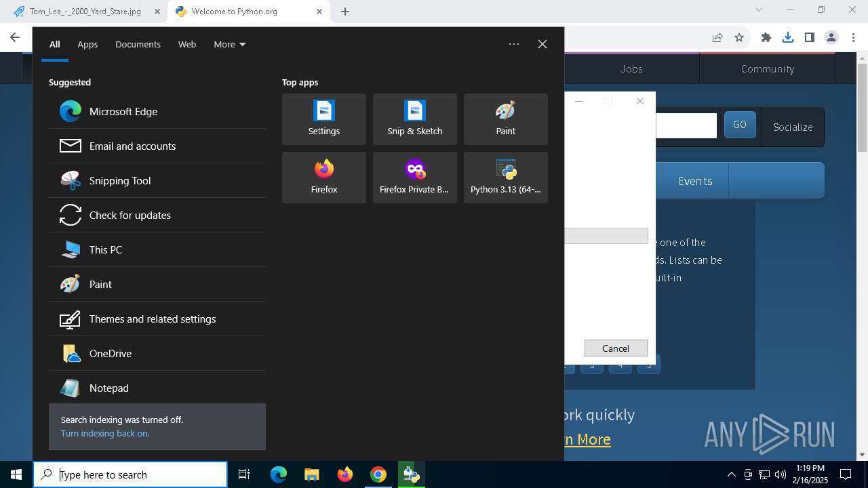The image size is (868, 488).
Task: Click the Windows Start button
Action: (16, 474)
